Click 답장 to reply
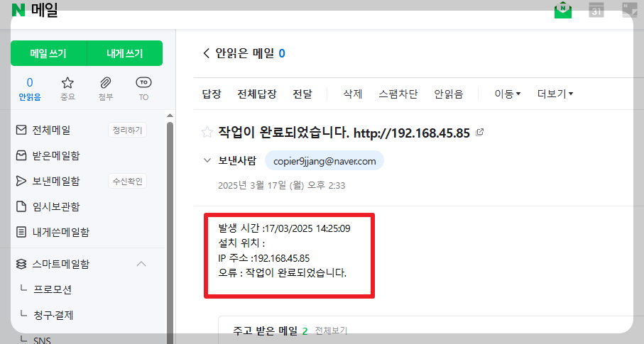 point(212,94)
